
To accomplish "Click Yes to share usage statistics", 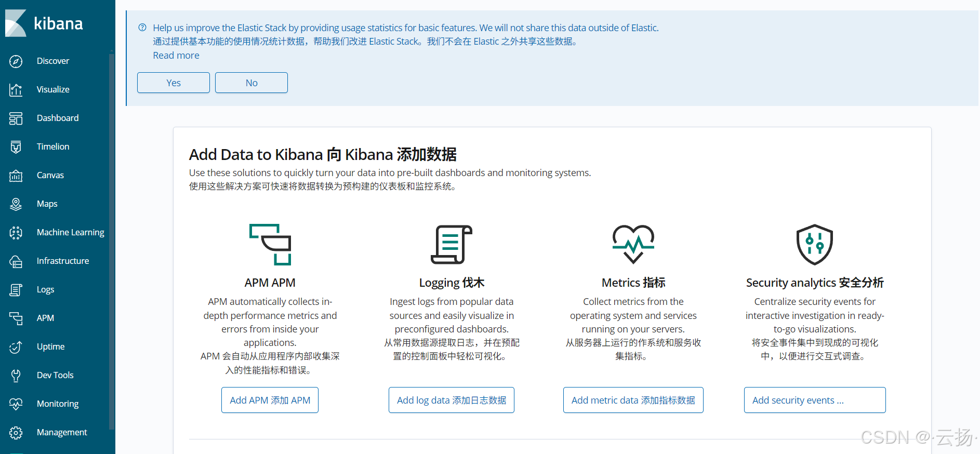I will [x=174, y=83].
